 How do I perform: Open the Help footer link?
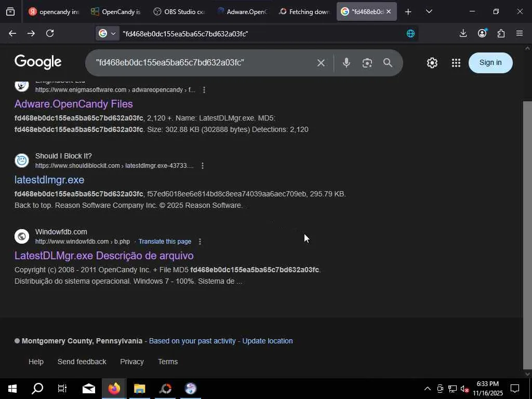tap(36, 362)
